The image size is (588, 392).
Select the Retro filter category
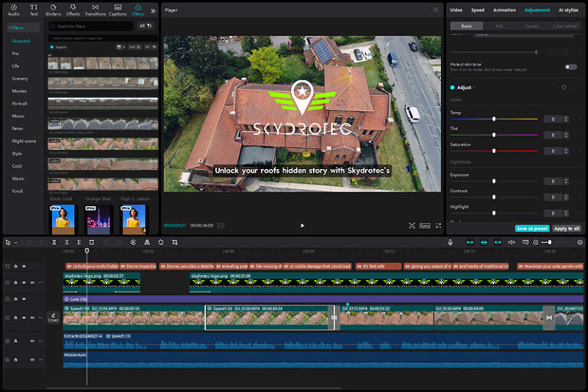click(x=18, y=129)
